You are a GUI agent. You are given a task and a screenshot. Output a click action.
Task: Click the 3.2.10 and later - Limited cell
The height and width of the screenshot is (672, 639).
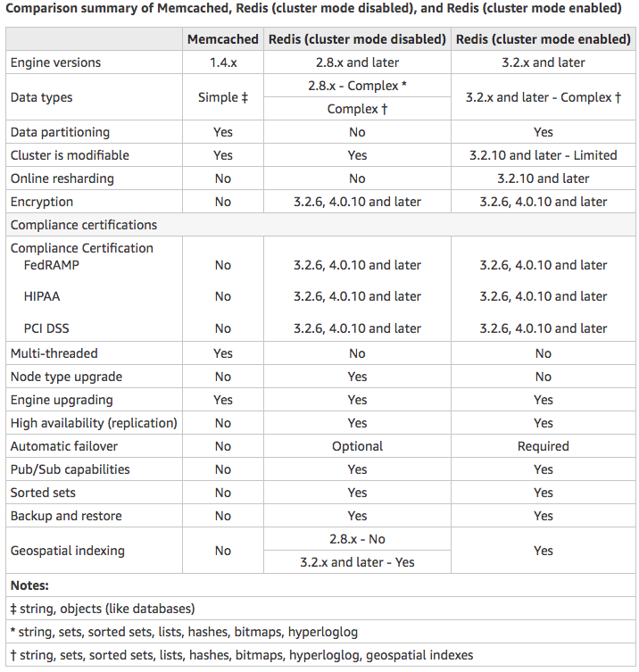(x=543, y=155)
